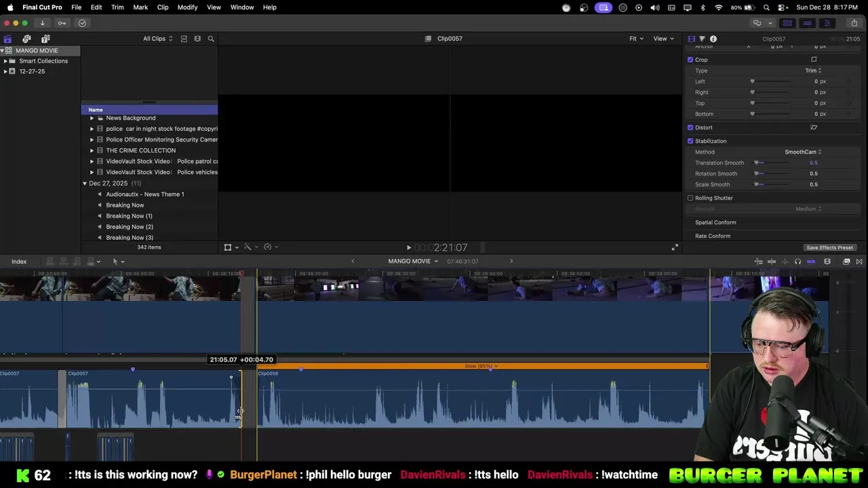Enable the Rolling Shutter checkbox
Image resolution: width=868 pixels, height=488 pixels.
[690, 198]
